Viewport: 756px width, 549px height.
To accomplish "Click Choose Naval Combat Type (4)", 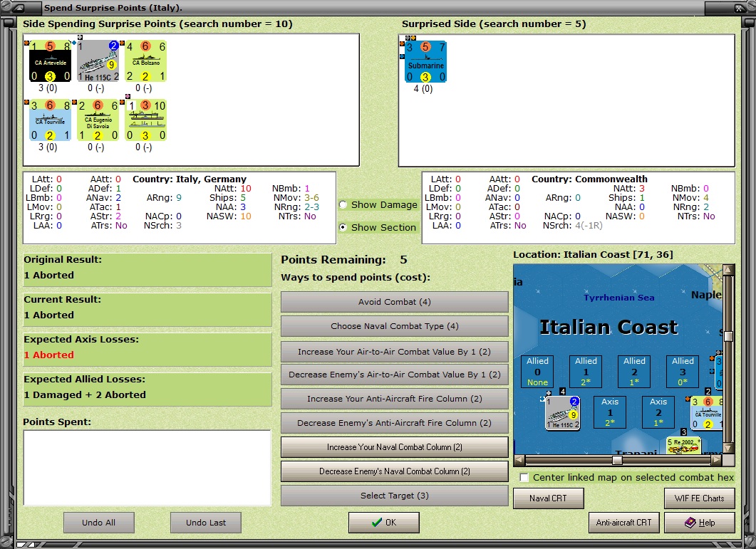I will point(395,326).
